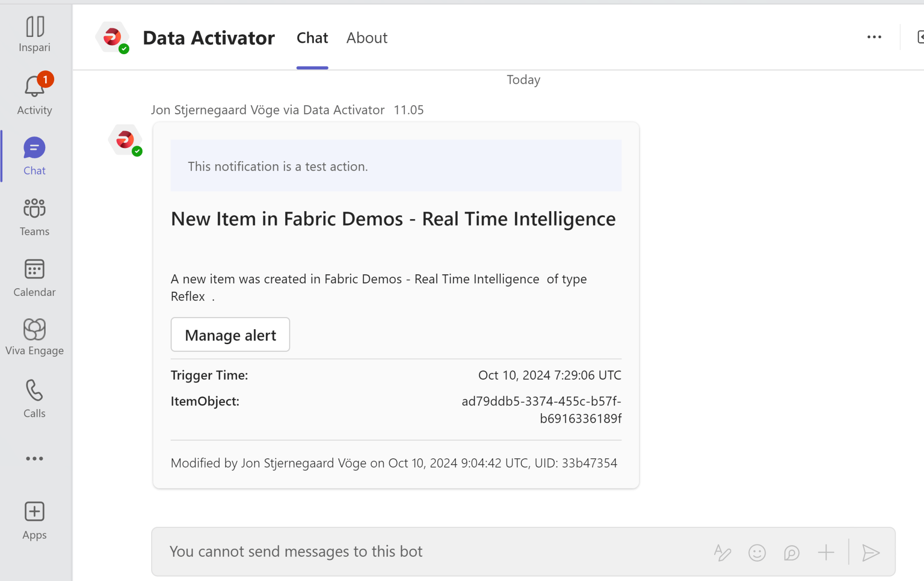Viewport: 924px width, 581px height.
Task: Select the Chat tab
Action: tap(312, 38)
